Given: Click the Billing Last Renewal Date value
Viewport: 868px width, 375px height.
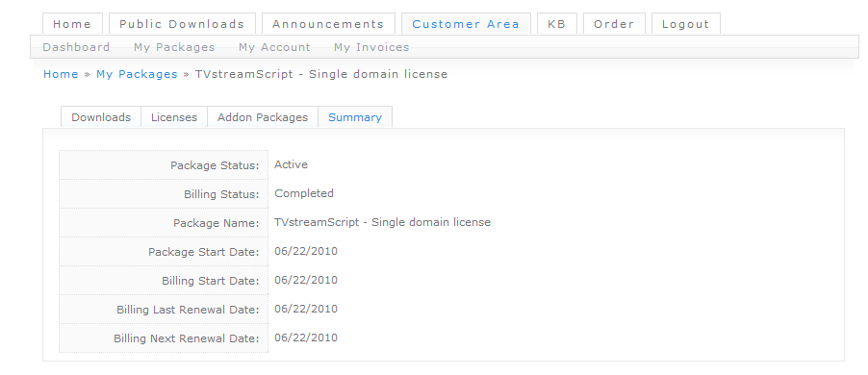Looking at the screenshot, I should (306, 309).
